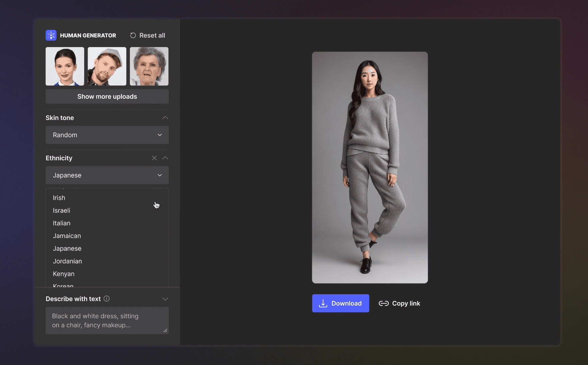This screenshot has width=588, height=365.
Task: Select Jamaican ethnicity option
Action: tap(67, 236)
